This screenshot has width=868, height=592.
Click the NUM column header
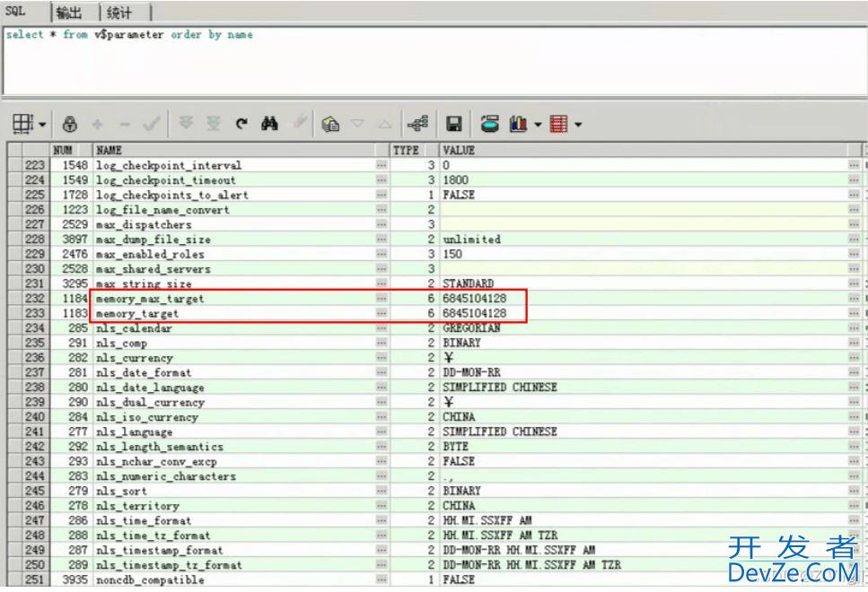point(71,151)
